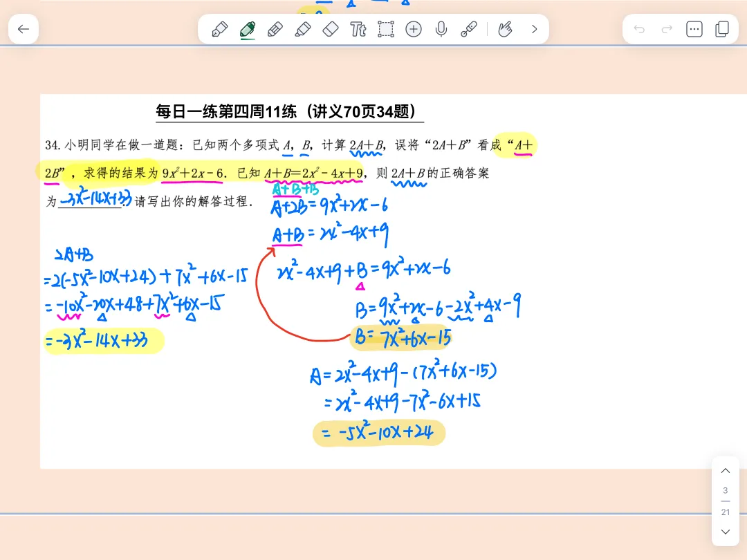Open the more options ellipsis menu
The height and width of the screenshot is (560, 747).
(x=694, y=29)
